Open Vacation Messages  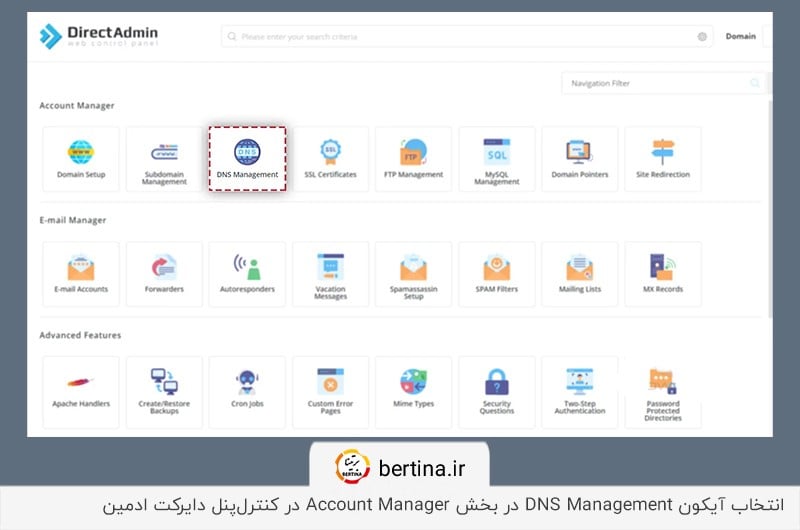330,274
